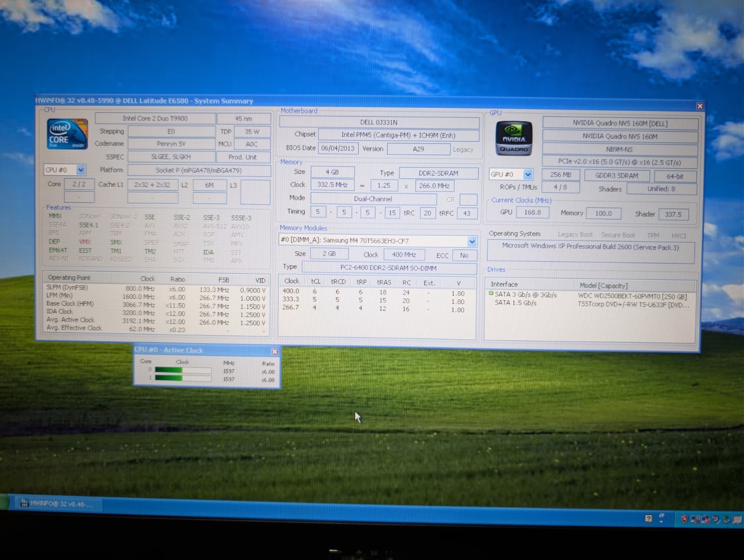Click the NB9M-NS GPU codename field
This screenshot has height=560, width=744.
620,150
